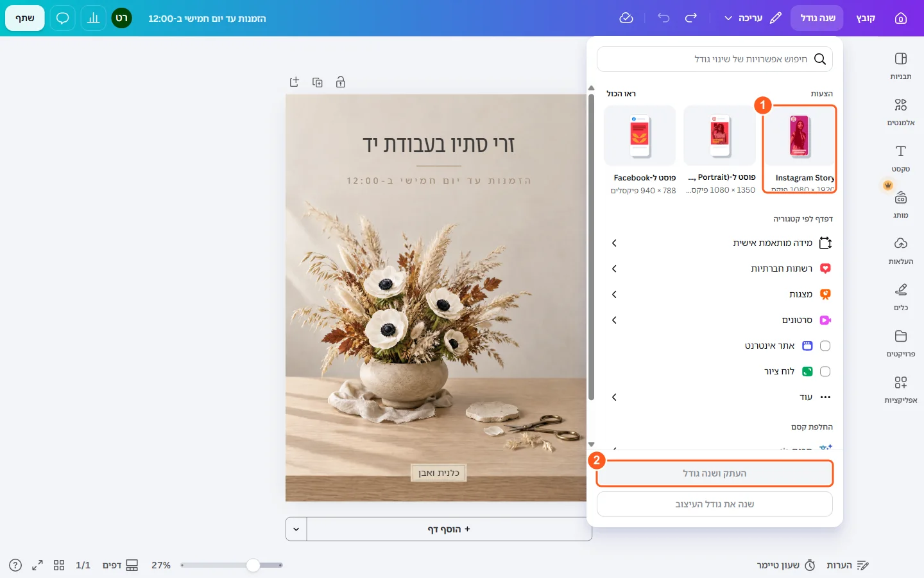This screenshot has height=578, width=924.
Task: Lock the page with padlock icon
Action: point(341,82)
